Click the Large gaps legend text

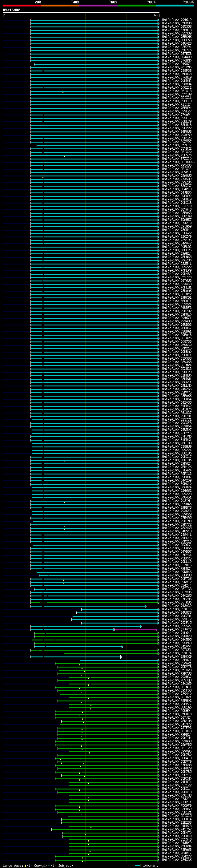click(x=38, y=865)
